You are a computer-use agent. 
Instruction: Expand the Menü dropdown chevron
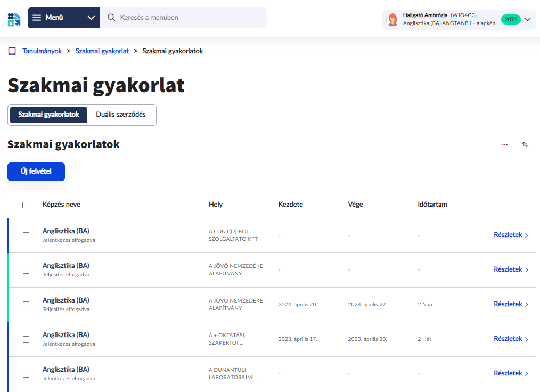91,18
